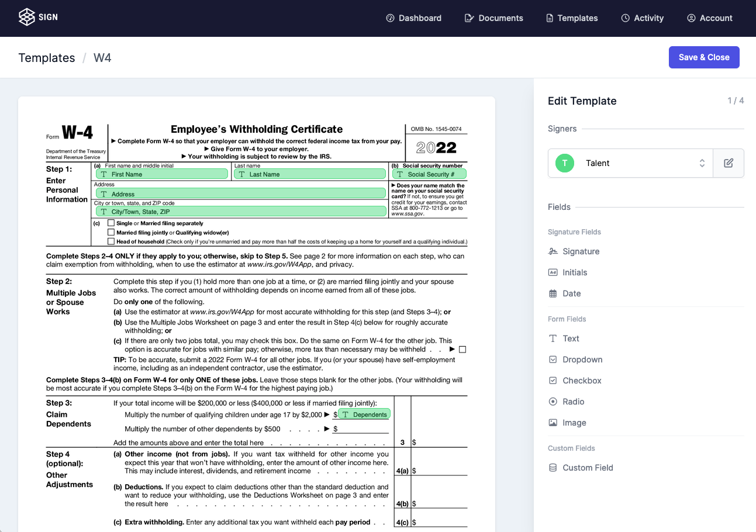
Task: Select the First Name text field
Action: pyautogui.click(x=162, y=174)
